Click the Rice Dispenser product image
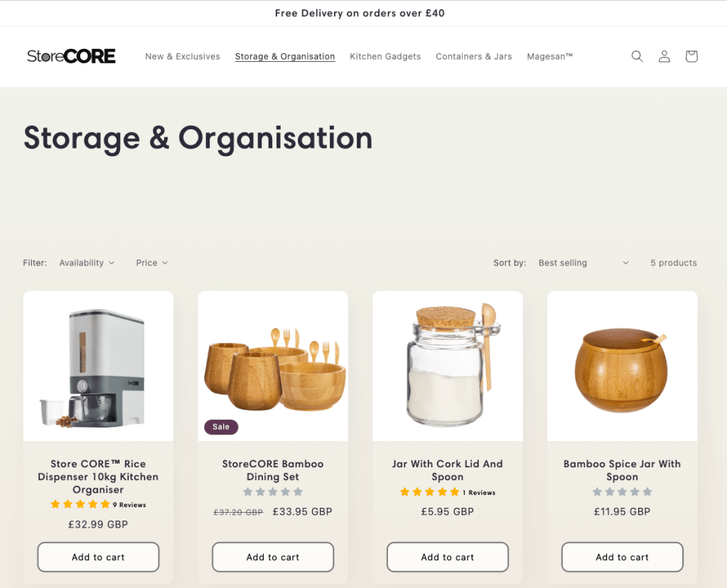727x588 pixels. click(x=98, y=366)
